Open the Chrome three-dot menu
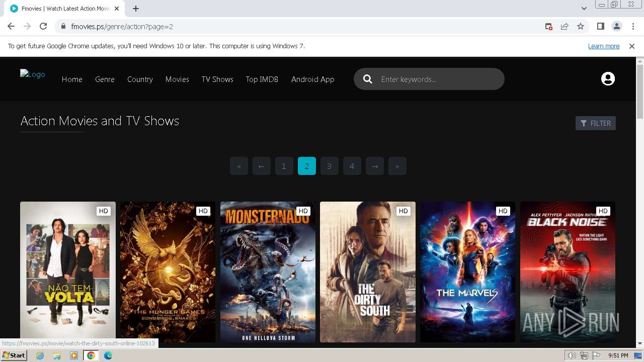The height and width of the screenshot is (362, 644). tap(633, 26)
